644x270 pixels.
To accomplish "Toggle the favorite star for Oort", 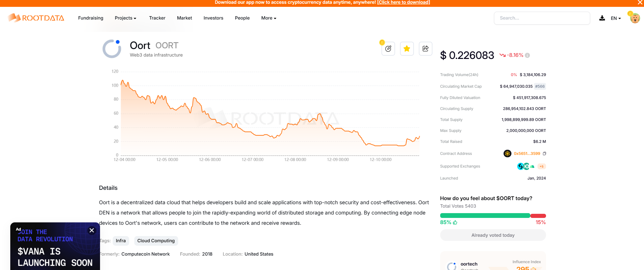I will tap(407, 49).
